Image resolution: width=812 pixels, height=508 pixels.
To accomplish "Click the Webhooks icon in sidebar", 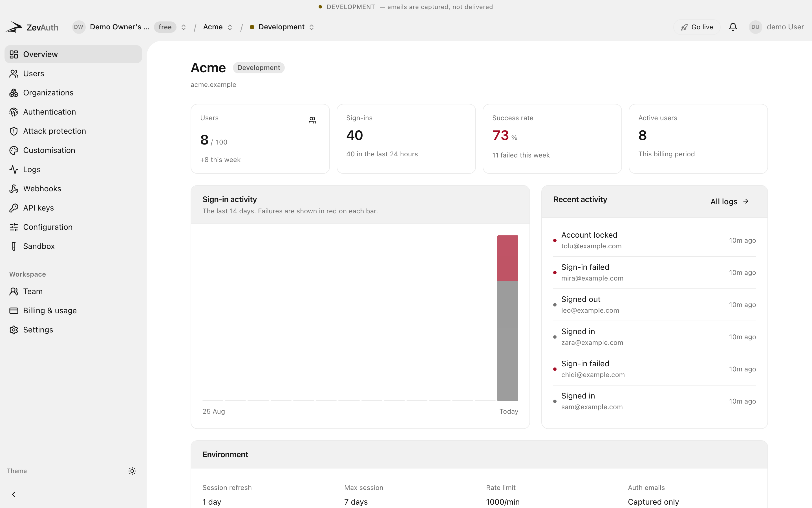I will point(14,189).
